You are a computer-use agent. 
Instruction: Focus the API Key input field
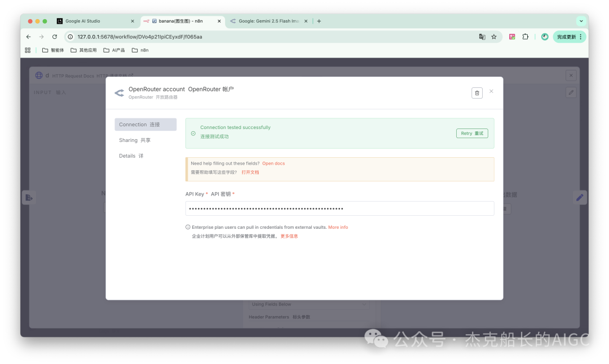tap(339, 208)
